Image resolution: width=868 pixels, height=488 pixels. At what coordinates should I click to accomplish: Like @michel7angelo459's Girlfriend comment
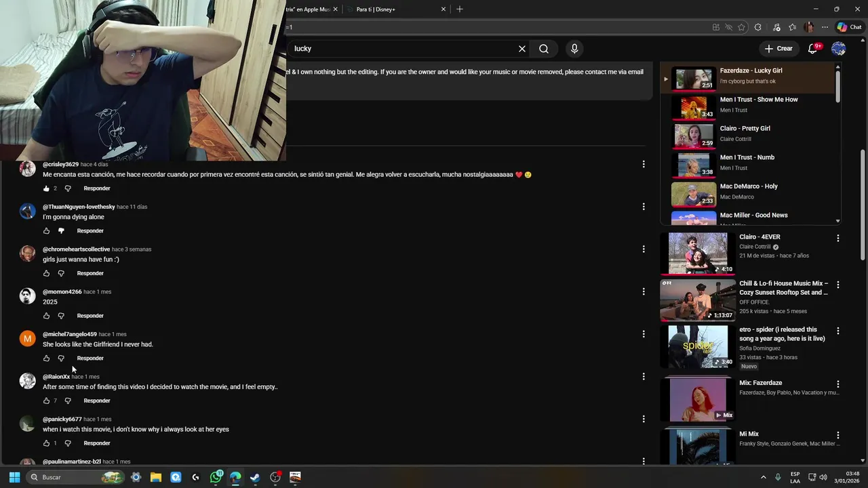click(46, 358)
